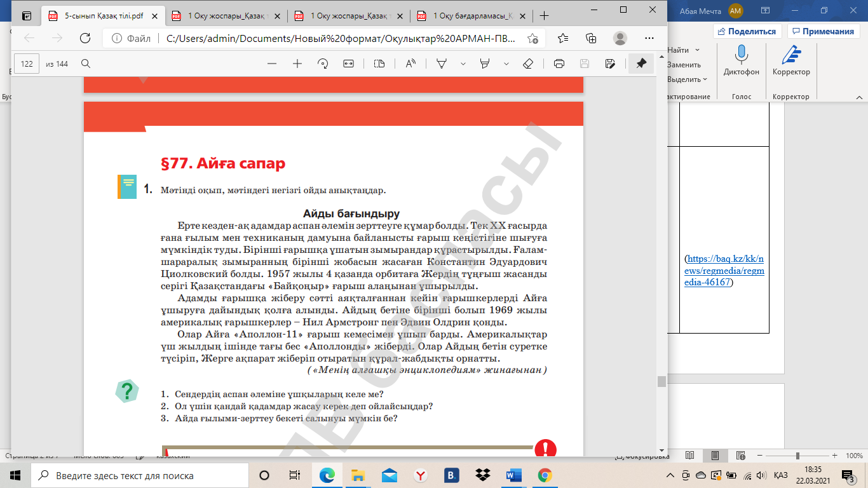Collapse the Word ribbon
868x488 pixels.
(860, 97)
